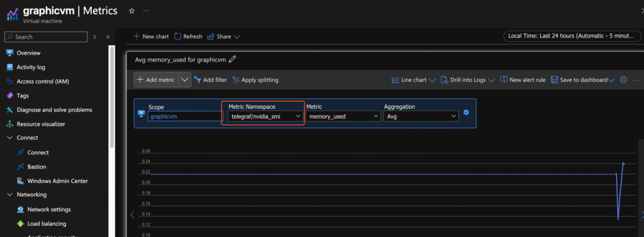Select Access control (IAM) in sidebar
Screen dimensions: 644x237
[43, 81]
